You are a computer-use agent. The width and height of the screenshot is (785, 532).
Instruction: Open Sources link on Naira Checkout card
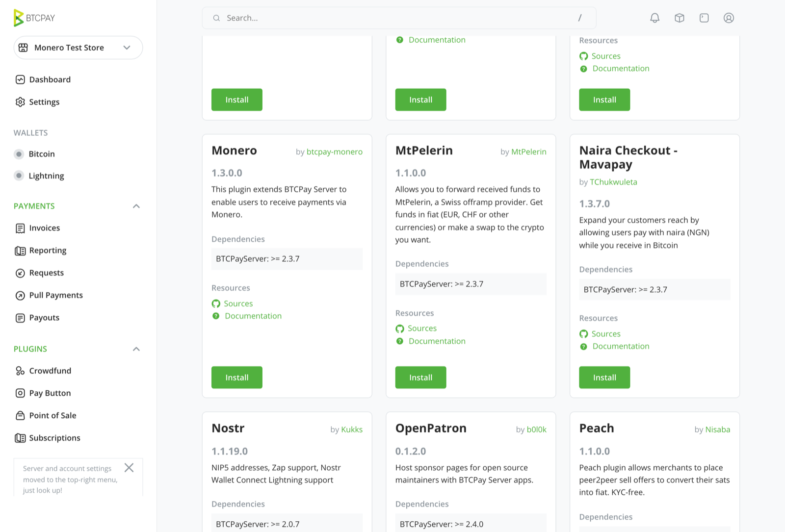tap(606, 334)
